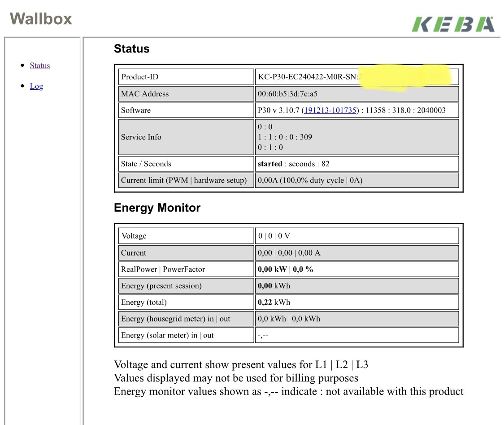504x425 pixels.
Task: Open the Log link in the sidebar
Action: point(36,86)
